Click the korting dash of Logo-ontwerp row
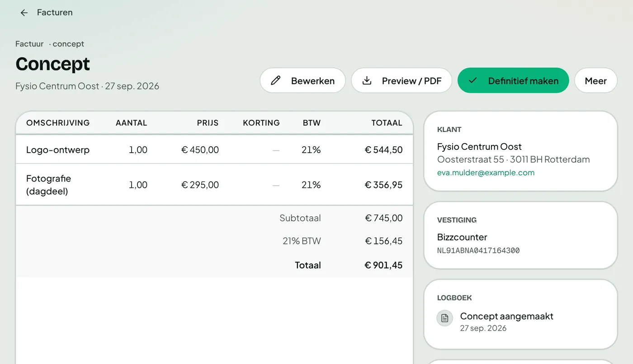 coord(276,150)
